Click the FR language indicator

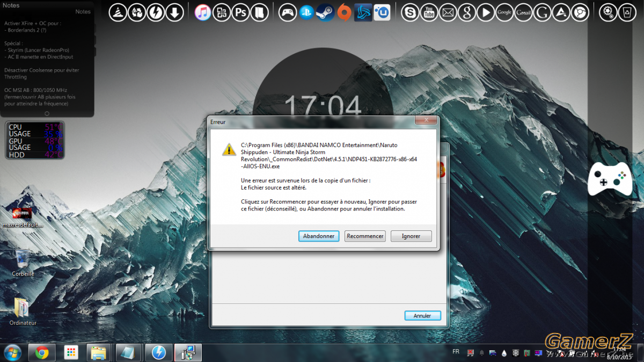click(x=456, y=352)
